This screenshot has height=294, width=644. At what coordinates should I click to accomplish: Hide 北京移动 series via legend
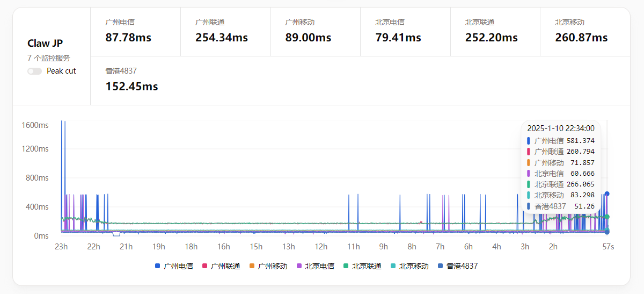click(409, 266)
